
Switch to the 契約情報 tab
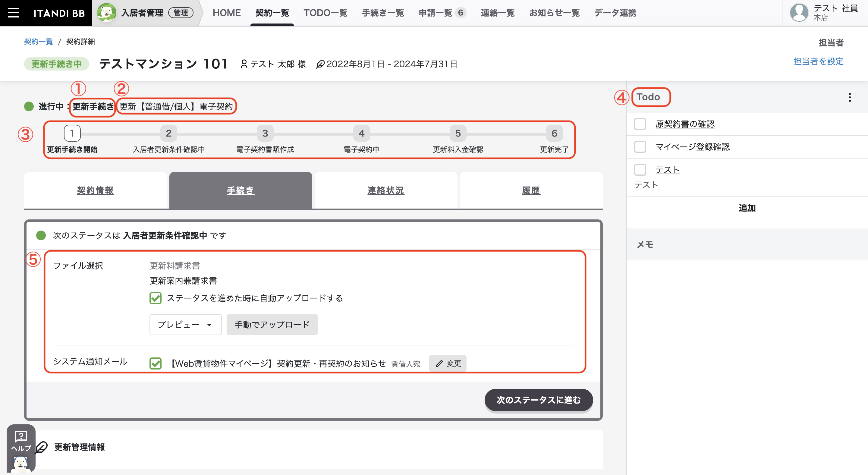[95, 190]
